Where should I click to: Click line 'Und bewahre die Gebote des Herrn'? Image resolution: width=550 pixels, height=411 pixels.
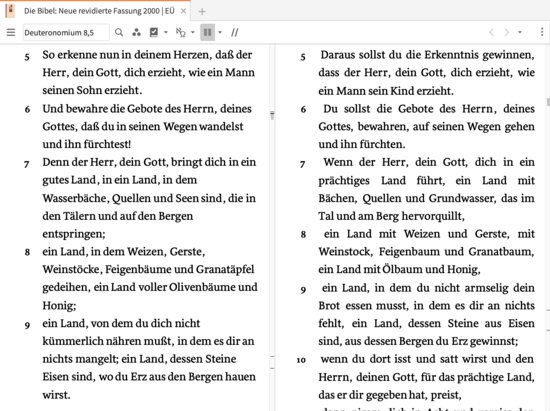click(147, 109)
